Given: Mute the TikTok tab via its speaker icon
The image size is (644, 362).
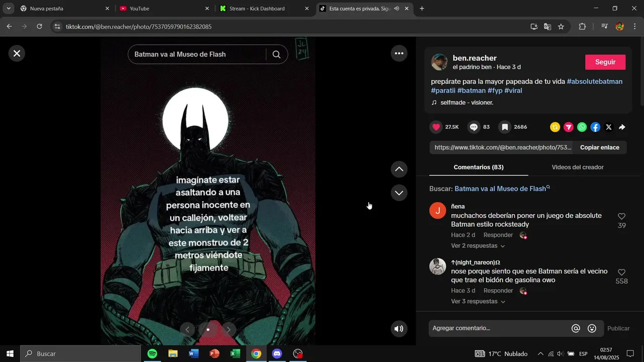Looking at the screenshot, I should (396, 9).
